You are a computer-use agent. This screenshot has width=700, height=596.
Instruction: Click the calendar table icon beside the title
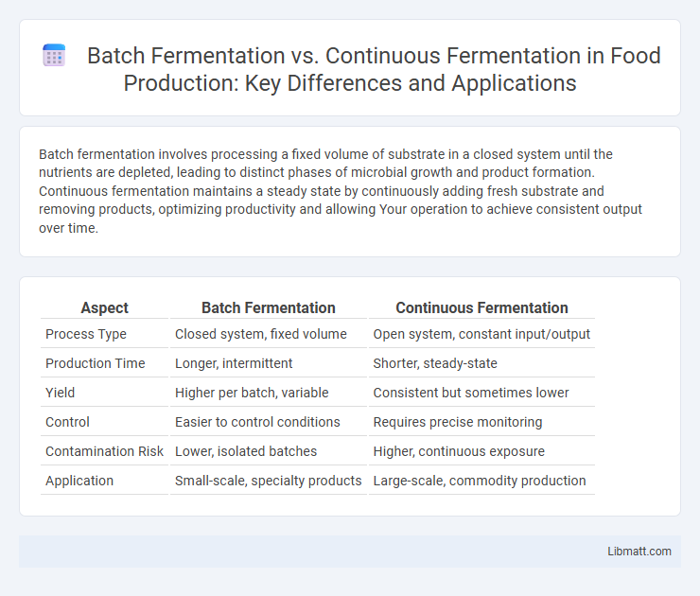(x=54, y=56)
